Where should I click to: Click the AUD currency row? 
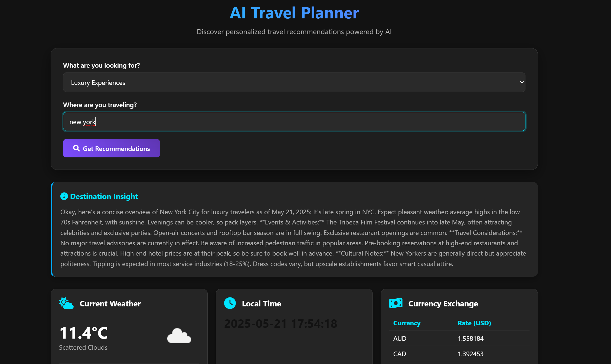[459, 338]
